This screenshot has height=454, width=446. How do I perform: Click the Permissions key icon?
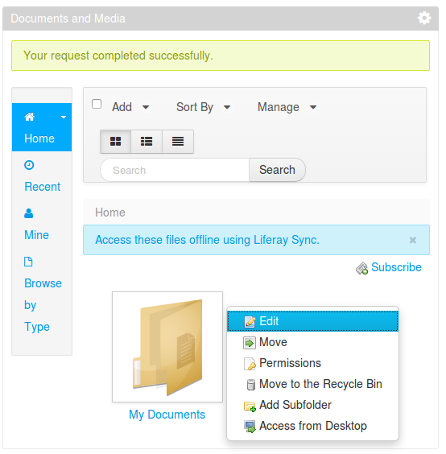click(250, 364)
